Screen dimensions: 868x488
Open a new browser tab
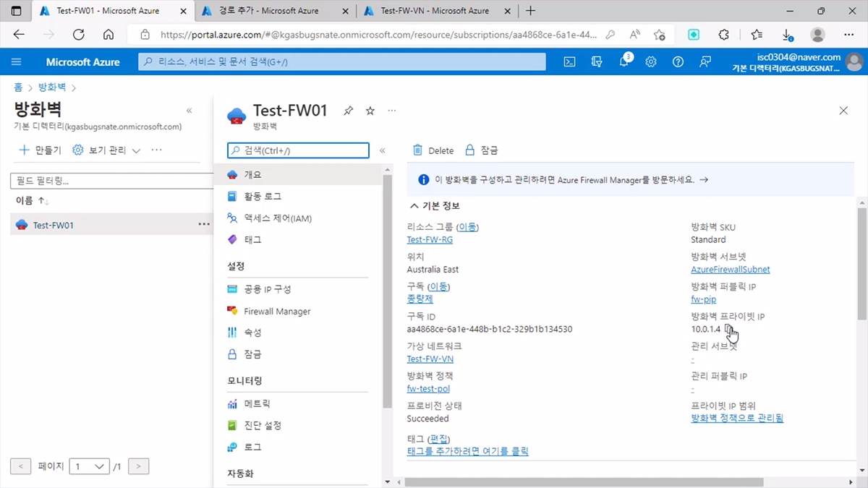[x=531, y=11]
